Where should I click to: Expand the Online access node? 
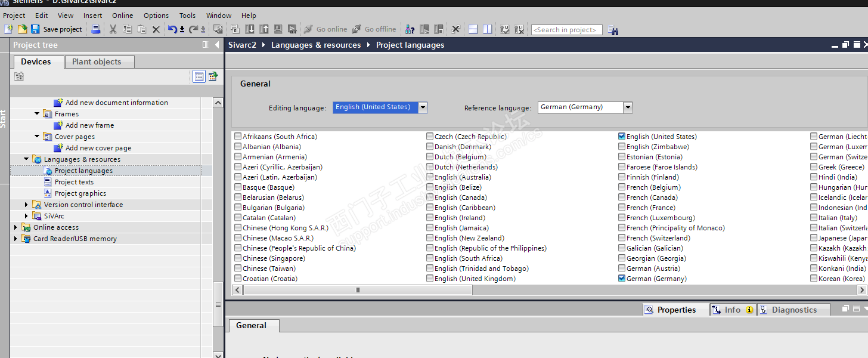[15, 227]
